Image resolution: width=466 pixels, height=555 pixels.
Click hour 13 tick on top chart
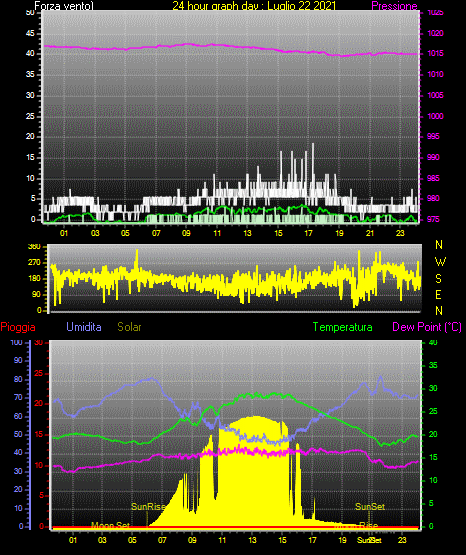(x=247, y=233)
